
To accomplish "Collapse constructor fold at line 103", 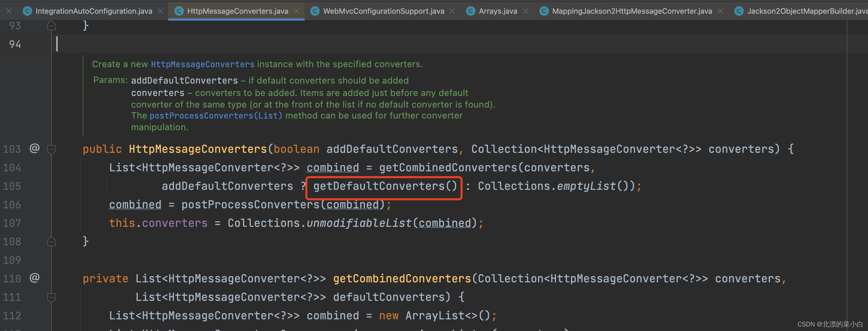I will coord(51,149).
